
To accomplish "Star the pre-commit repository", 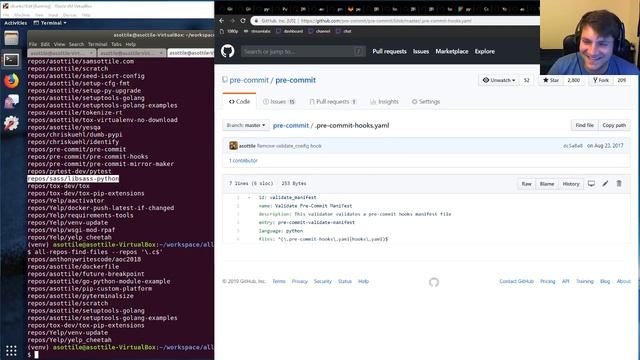I will pos(551,80).
